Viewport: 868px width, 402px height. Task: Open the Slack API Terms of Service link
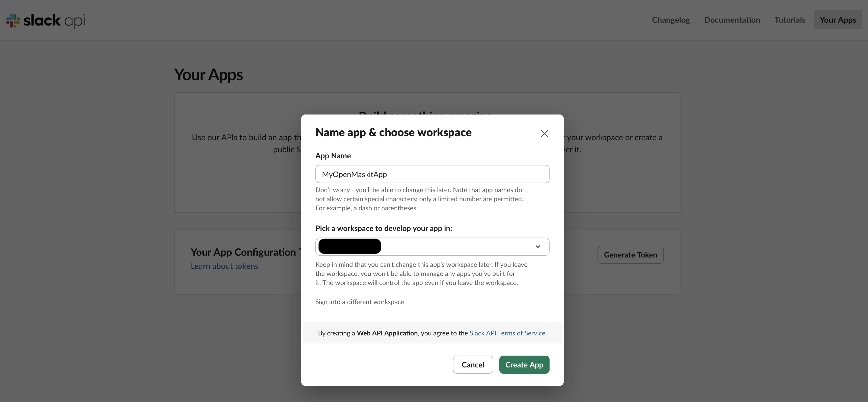tap(507, 333)
